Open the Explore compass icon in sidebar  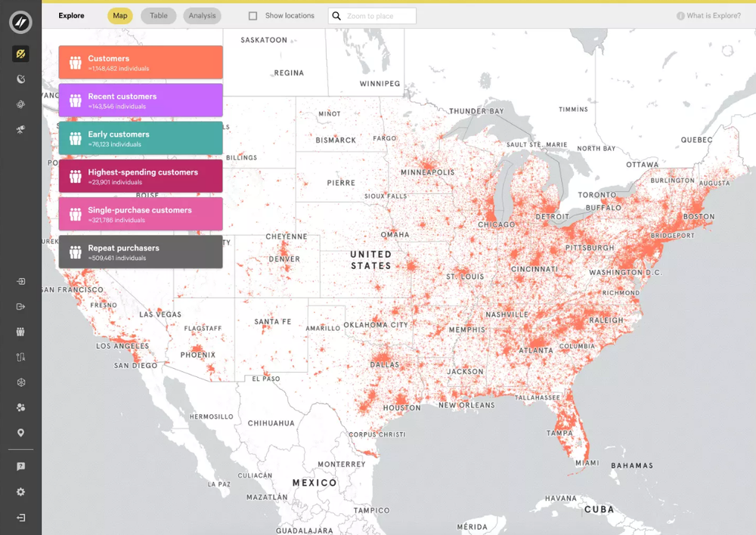coord(20,54)
